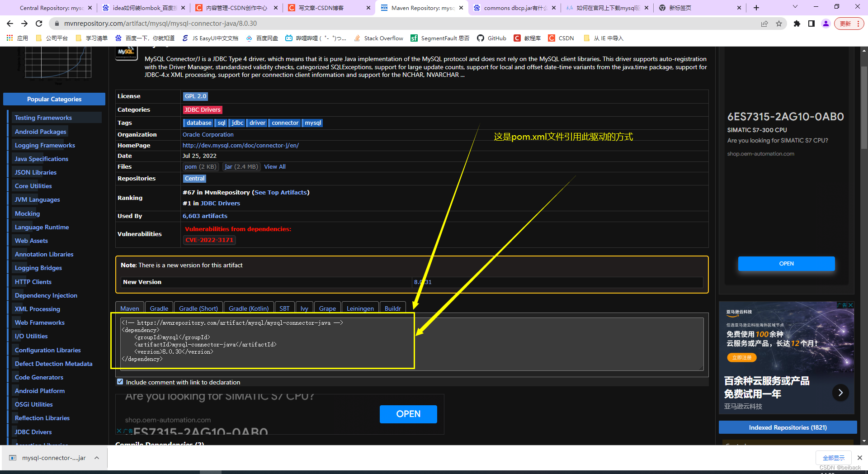Close the Central Repository tab
Screen dimensions: 868x474
[x=90, y=8]
